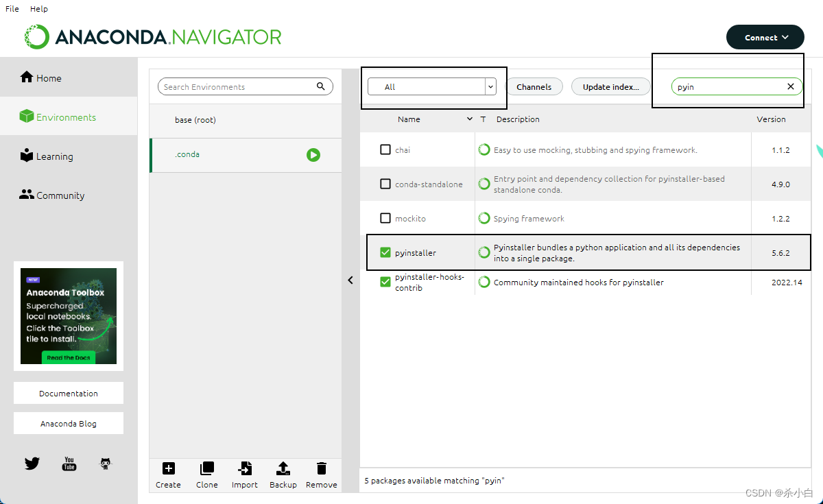
Task: Click the pyinstaller-hooks-contrib type icon
Action: click(x=484, y=282)
